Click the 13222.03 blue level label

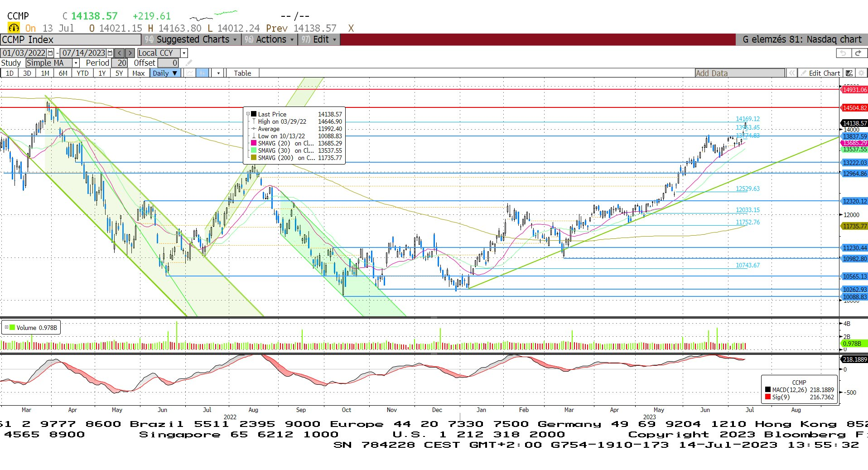click(854, 163)
